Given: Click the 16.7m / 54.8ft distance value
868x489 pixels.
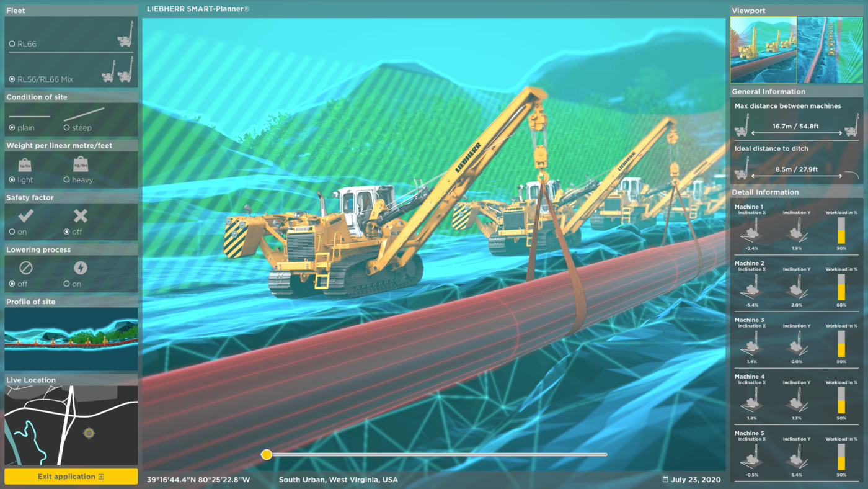Looking at the screenshot, I should [x=795, y=127].
